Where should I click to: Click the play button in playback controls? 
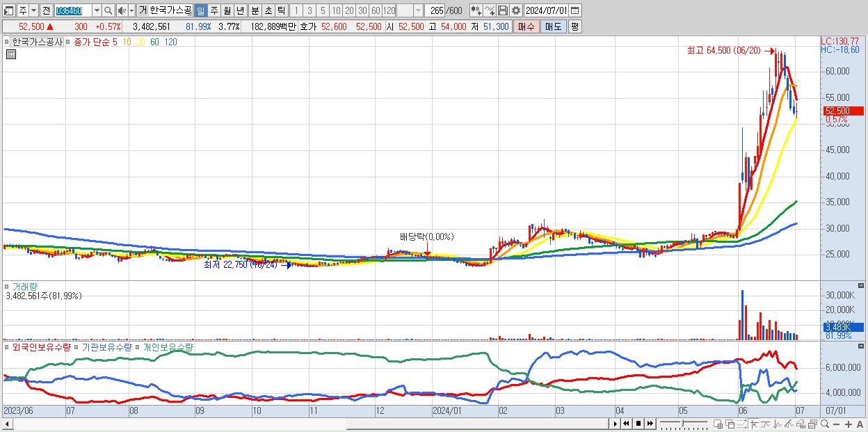point(616,424)
